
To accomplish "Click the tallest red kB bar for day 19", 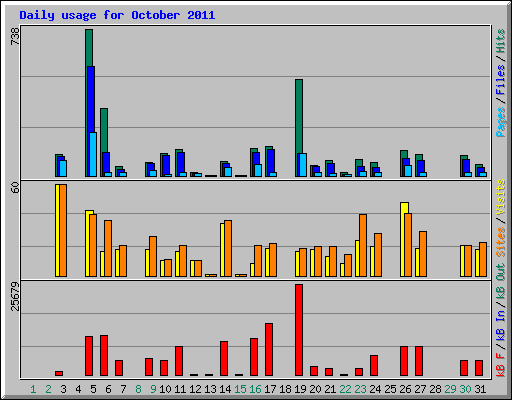I will click(299, 330).
